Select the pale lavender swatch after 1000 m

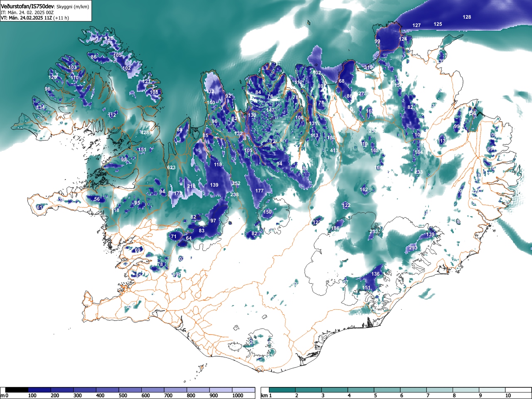244,390
